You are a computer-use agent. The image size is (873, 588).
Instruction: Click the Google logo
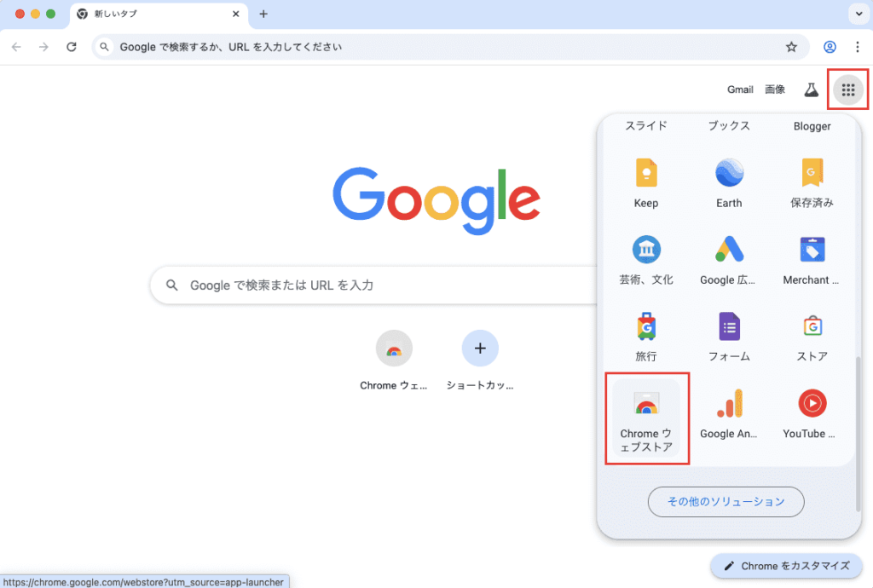[x=436, y=200]
